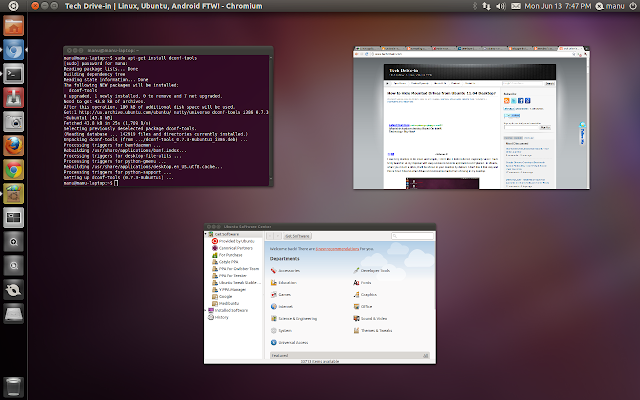This screenshot has width=640, height=400.
Task: Open the messaging envelope indicator
Action: click(516, 6)
